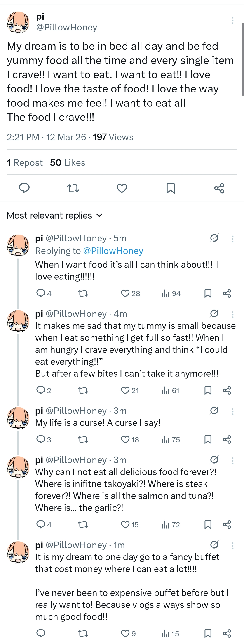Share the main post
The width and height of the screenshot is (244, 644).
click(219, 188)
